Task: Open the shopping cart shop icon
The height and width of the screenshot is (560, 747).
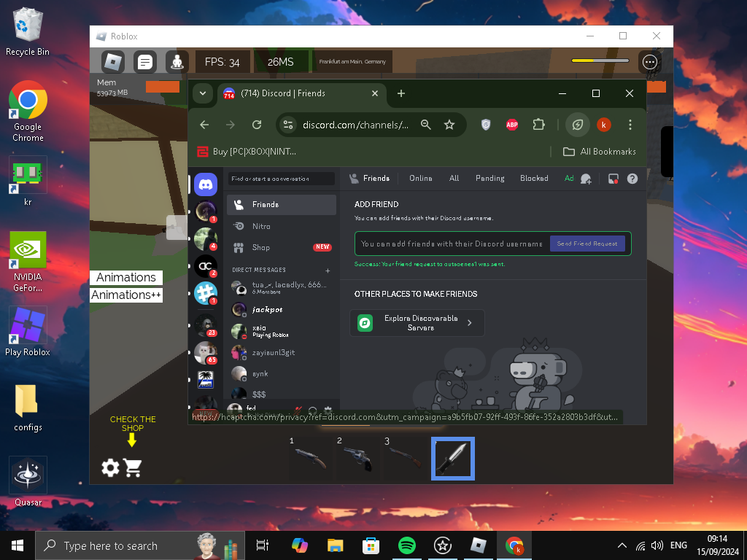Action: tap(133, 467)
